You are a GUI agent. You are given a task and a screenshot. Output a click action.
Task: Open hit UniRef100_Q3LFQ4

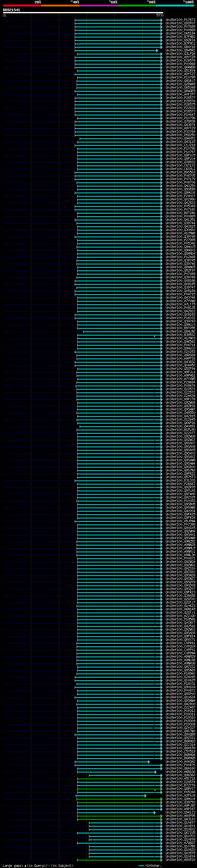coord(180,54)
